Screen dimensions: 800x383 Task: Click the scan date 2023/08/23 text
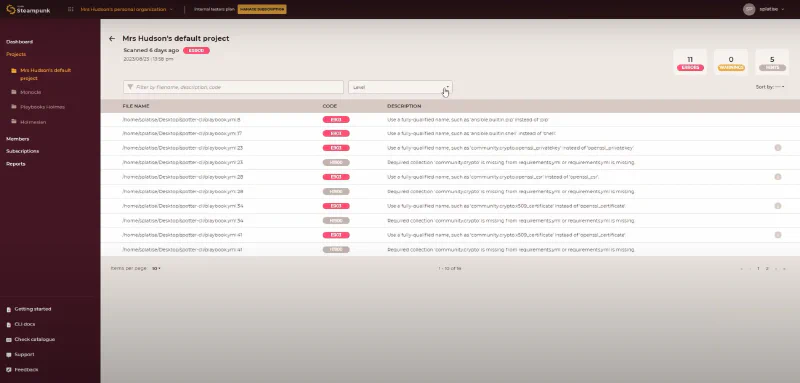[148, 59]
